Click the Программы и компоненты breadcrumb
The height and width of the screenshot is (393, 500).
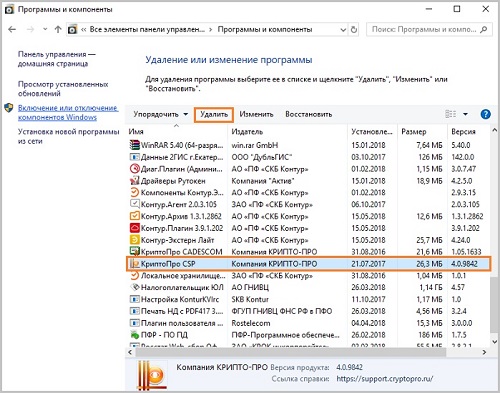click(265, 30)
